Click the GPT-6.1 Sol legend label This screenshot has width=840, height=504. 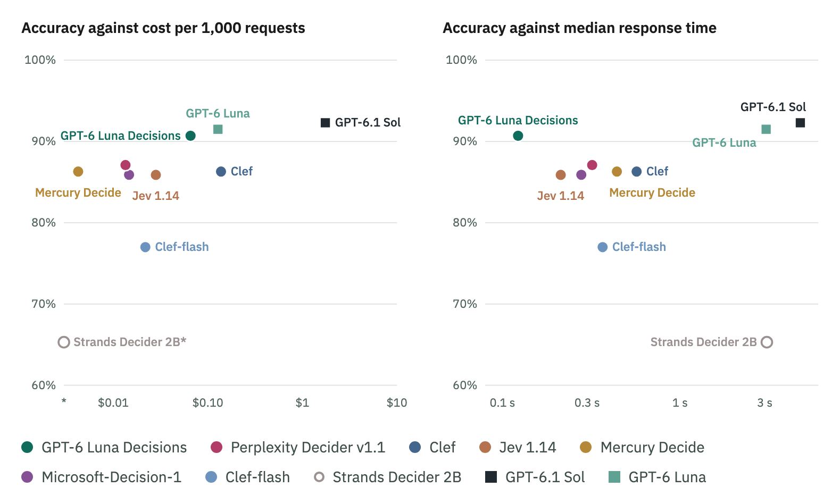pos(545,477)
